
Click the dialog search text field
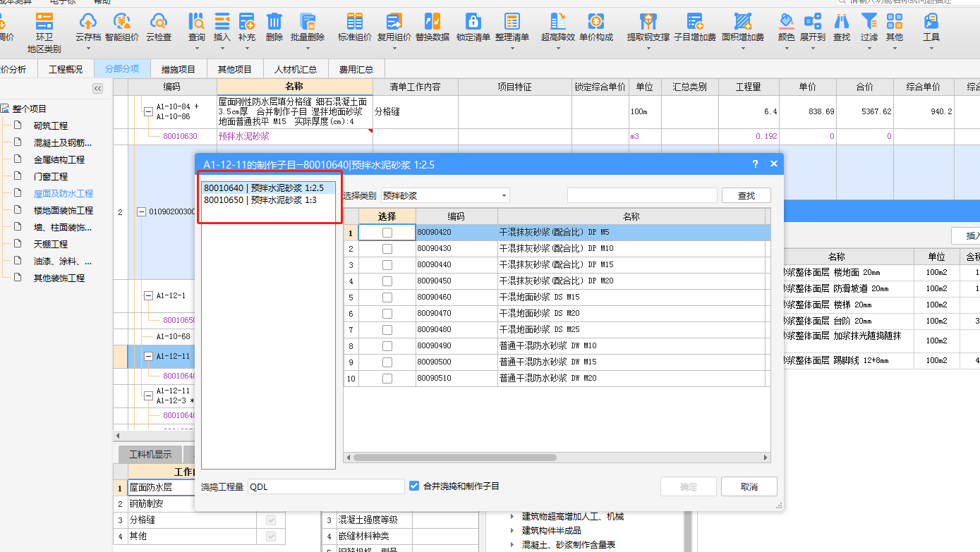pyautogui.click(x=642, y=195)
